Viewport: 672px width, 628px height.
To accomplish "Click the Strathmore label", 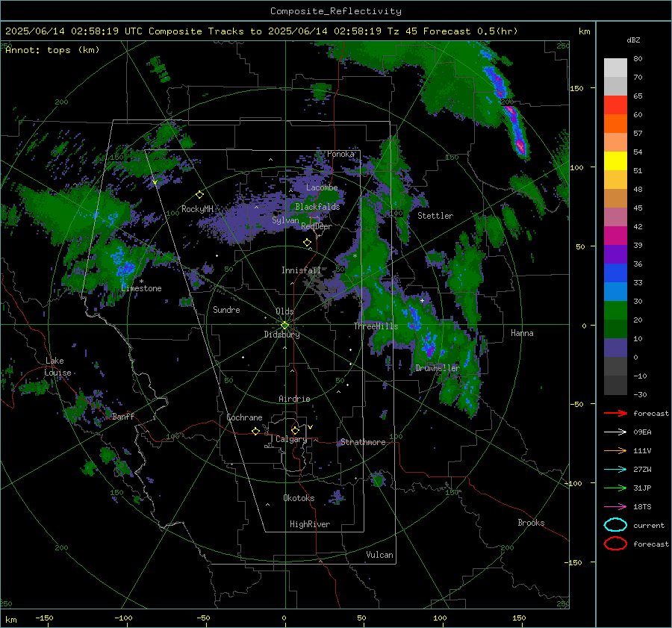I will point(363,442).
